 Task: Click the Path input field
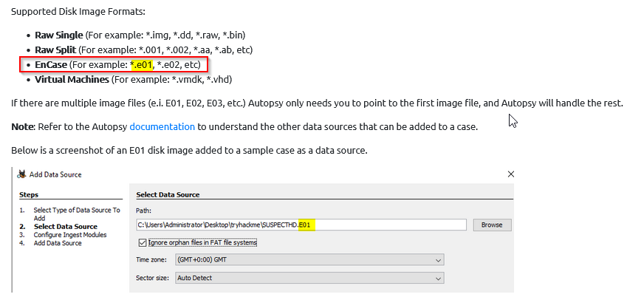(x=301, y=225)
